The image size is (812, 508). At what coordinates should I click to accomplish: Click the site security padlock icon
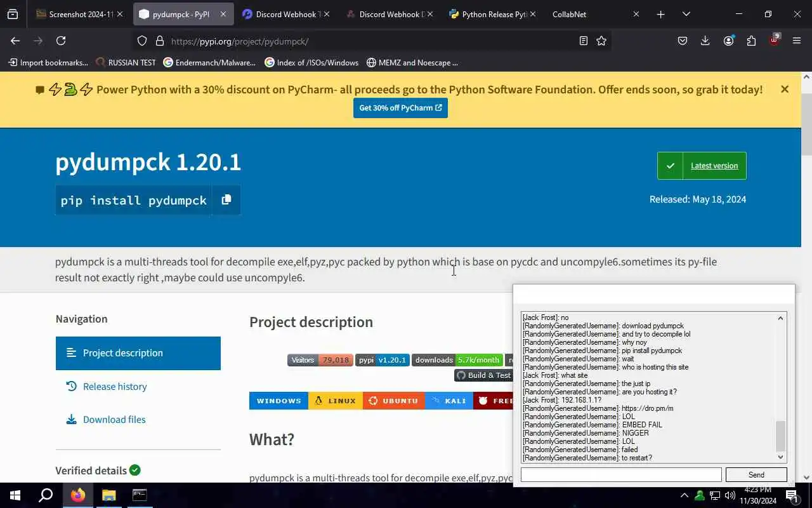(x=160, y=41)
